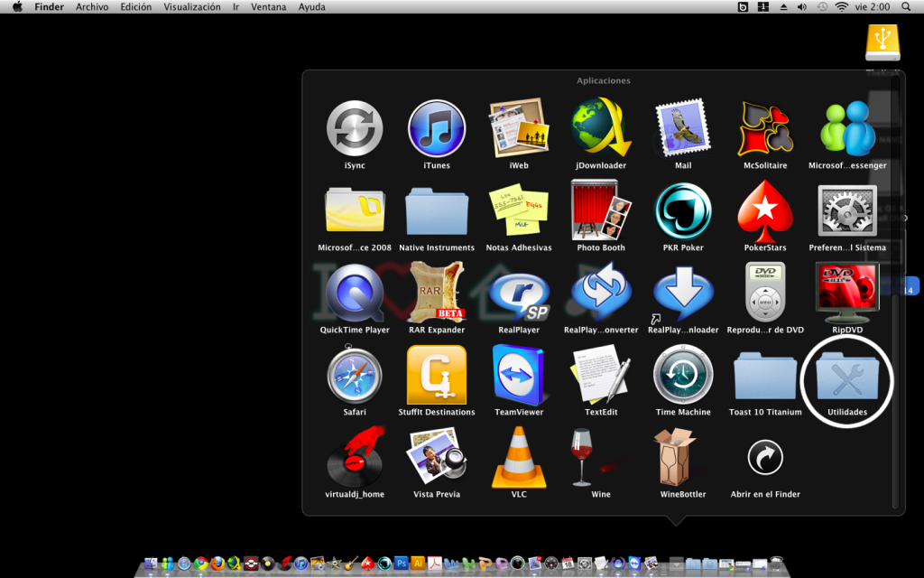The image size is (924, 578).
Task: Open Preferencias del Sistema in the grid
Action: coord(846,210)
